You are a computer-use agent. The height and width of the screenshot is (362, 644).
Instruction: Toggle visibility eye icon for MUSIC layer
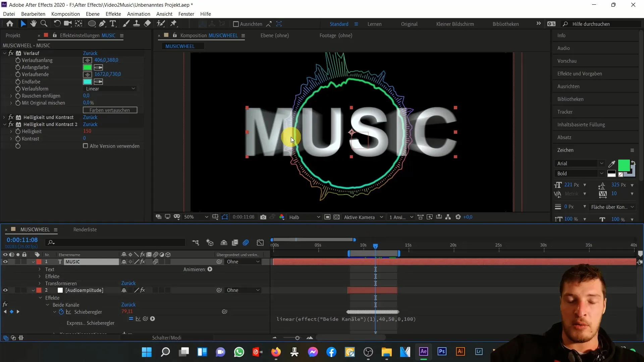(6, 262)
